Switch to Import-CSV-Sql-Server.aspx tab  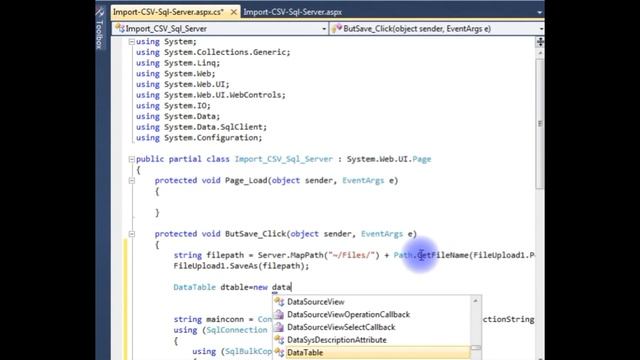tap(292, 12)
